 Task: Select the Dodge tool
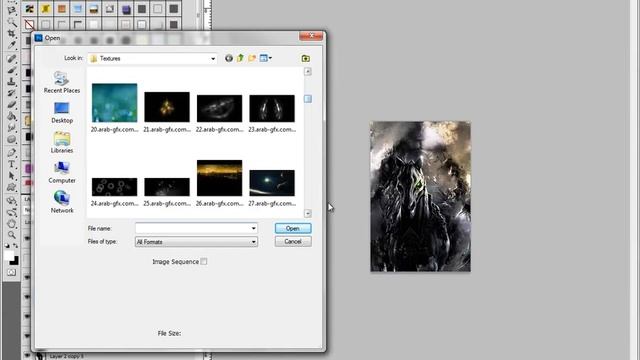pos(11,139)
